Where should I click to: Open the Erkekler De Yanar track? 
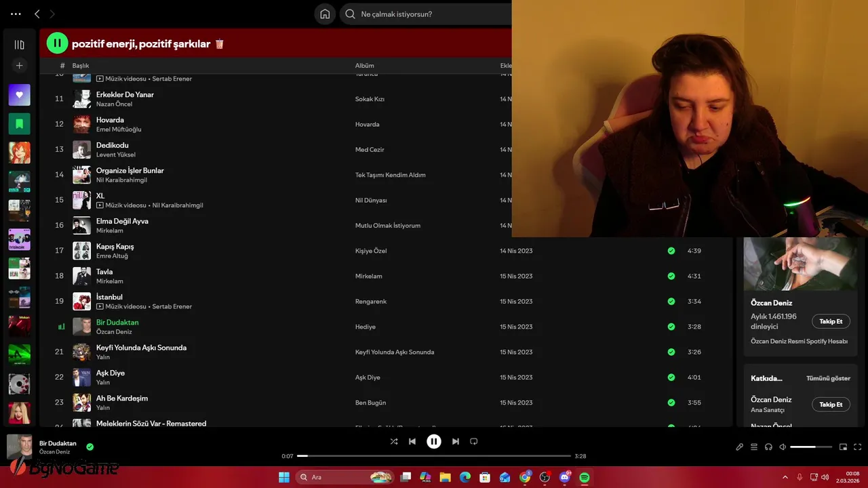click(125, 94)
